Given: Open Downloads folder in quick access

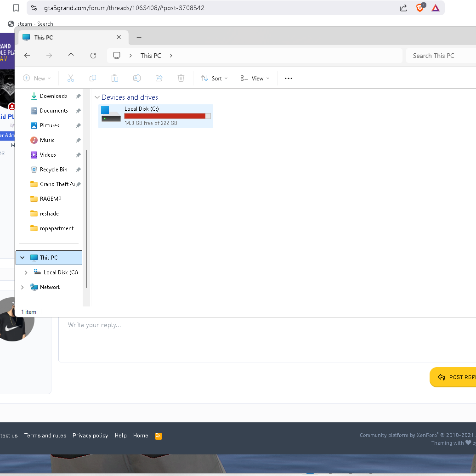Looking at the screenshot, I should [x=53, y=96].
